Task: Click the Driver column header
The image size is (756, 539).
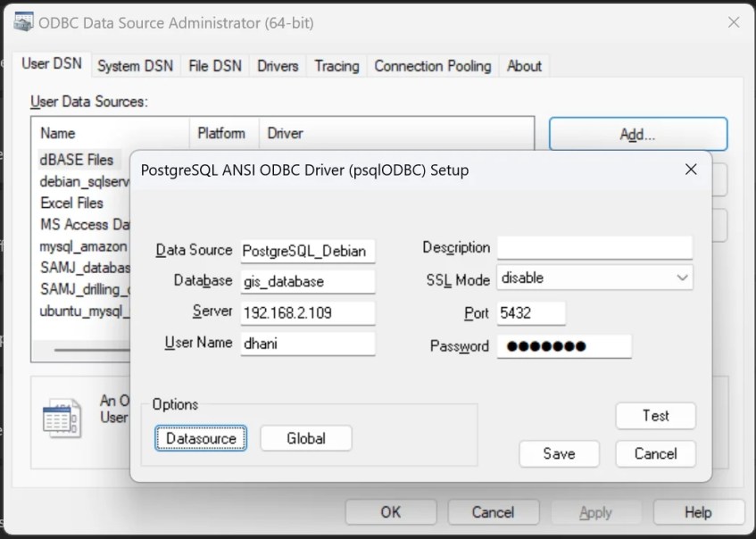Action: (x=396, y=133)
